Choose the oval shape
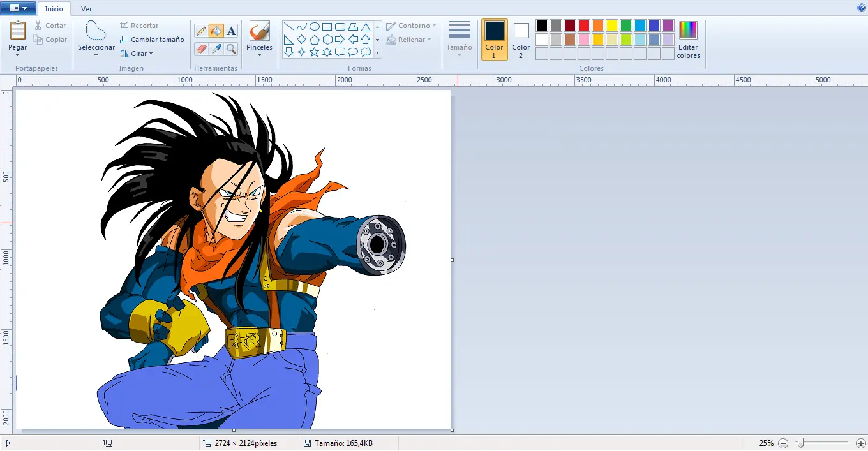Viewport: 868px width, 451px height. point(314,27)
